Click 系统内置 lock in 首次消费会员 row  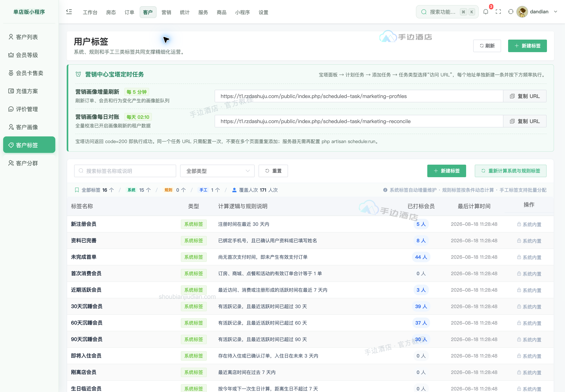529,274
